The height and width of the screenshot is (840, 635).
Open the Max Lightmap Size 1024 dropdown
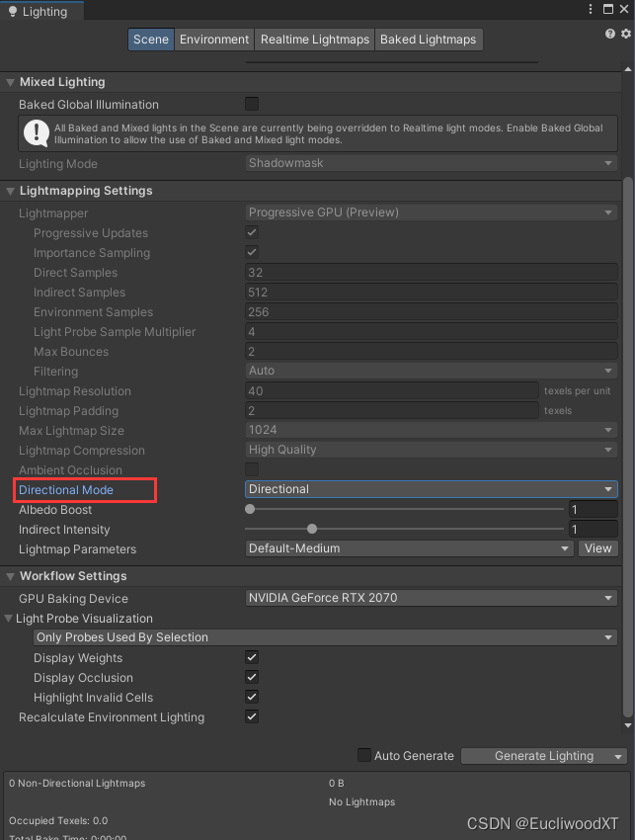pyautogui.click(x=431, y=430)
